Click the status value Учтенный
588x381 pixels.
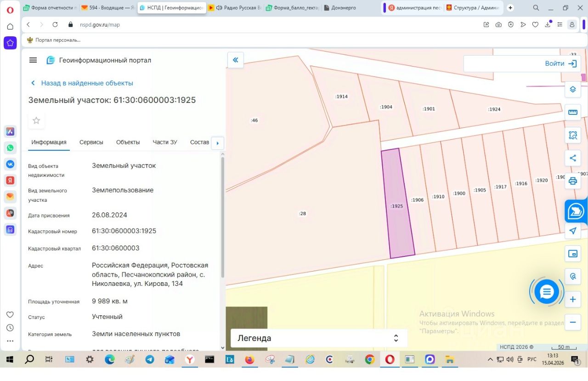pyautogui.click(x=107, y=317)
